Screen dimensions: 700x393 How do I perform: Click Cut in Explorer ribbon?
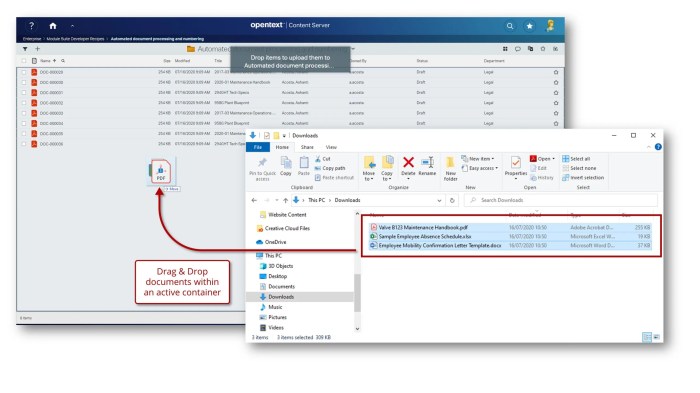pyautogui.click(x=323, y=159)
